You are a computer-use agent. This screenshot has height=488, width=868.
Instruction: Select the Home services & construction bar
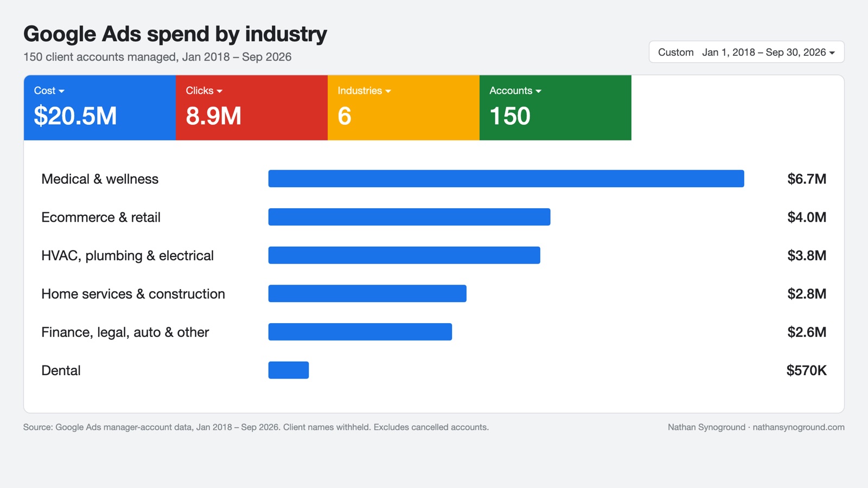coord(367,293)
